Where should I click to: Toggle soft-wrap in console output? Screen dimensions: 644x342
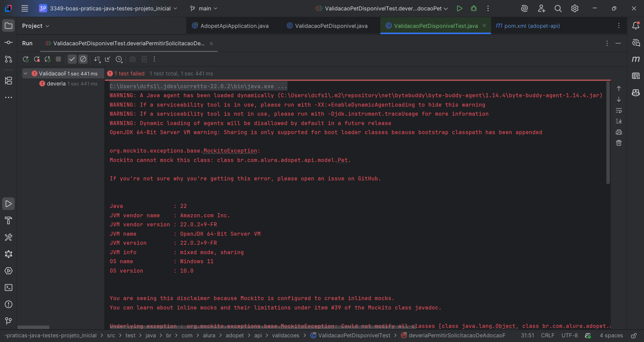[619, 110]
